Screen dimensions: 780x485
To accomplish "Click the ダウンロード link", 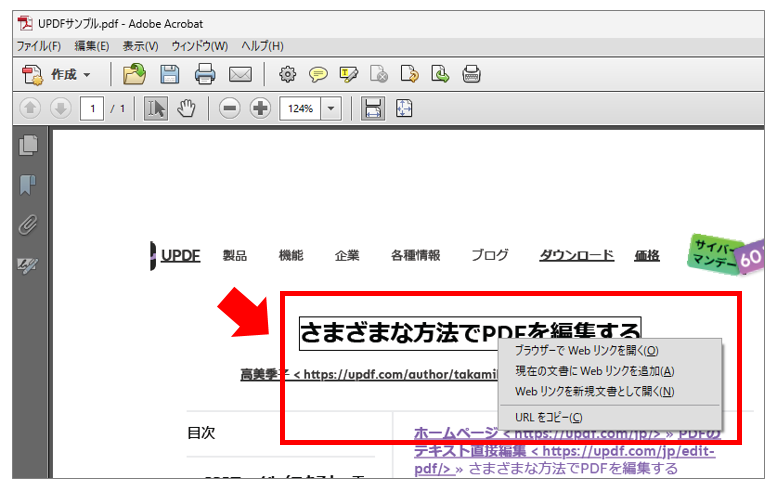I will pyautogui.click(x=577, y=256).
